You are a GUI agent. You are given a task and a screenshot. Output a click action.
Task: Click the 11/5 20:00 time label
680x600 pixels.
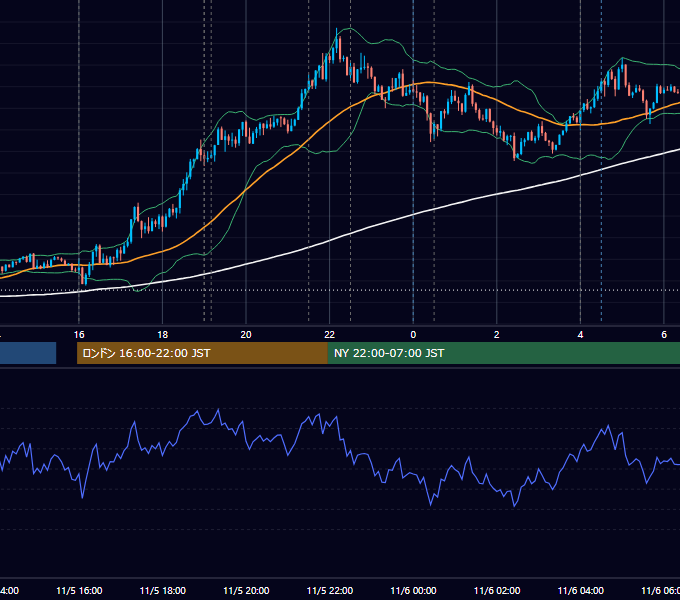tap(246, 590)
